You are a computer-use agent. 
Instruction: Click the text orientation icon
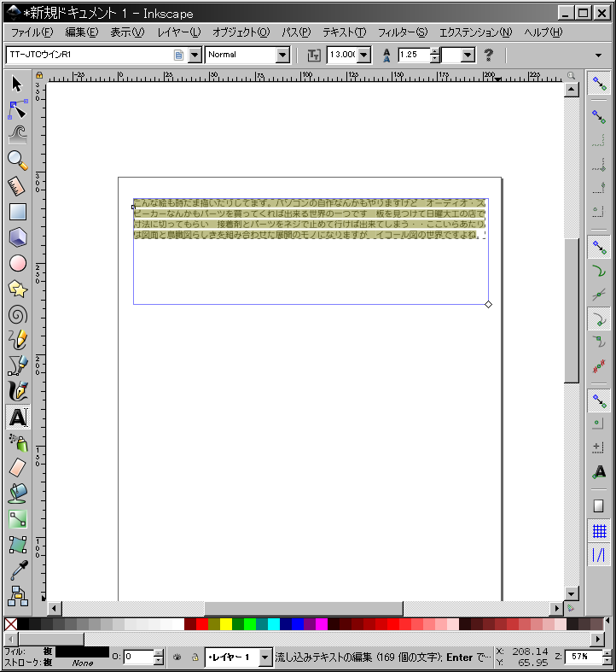point(314,55)
